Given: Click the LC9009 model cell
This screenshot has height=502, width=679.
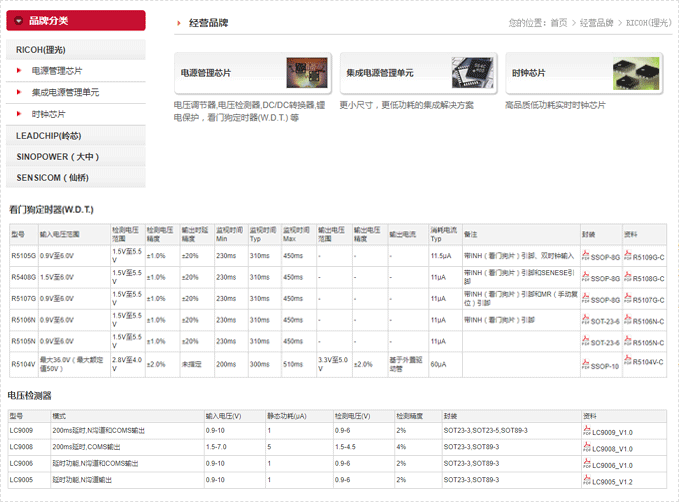Looking at the screenshot, I should click(x=29, y=431).
